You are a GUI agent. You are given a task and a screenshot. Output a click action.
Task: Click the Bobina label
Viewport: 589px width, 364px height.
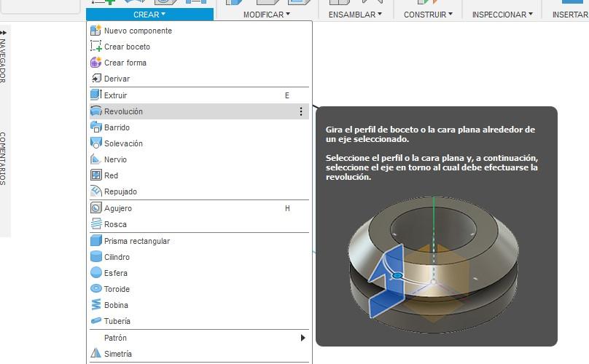click(x=116, y=305)
